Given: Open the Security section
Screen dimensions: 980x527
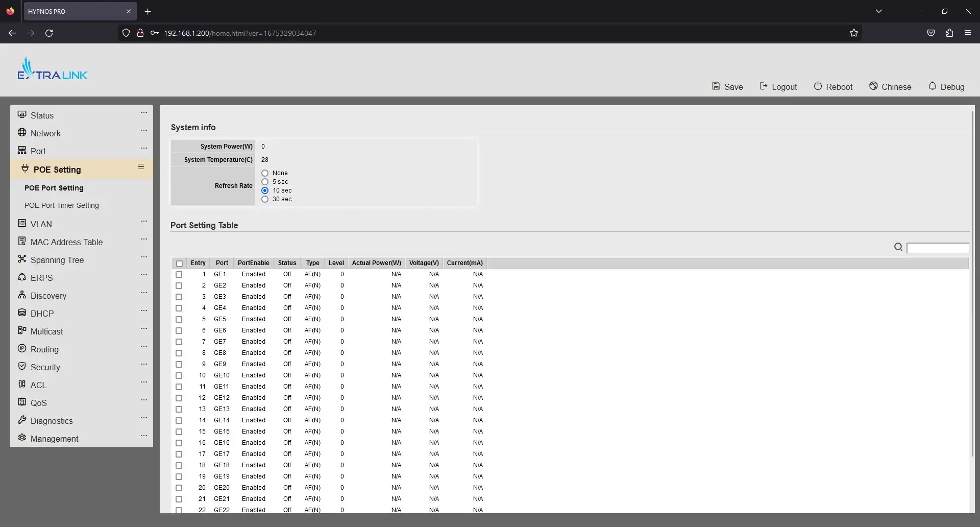Looking at the screenshot, I should 45,367.
